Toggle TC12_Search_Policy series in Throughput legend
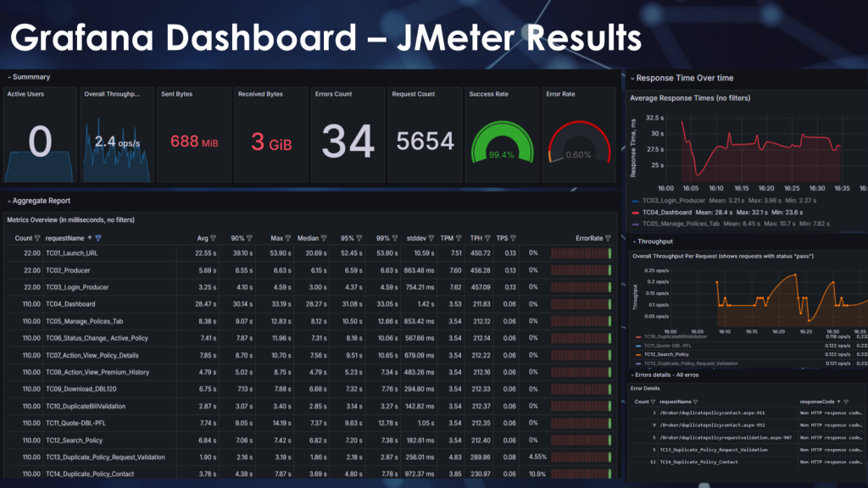868x488 pixels. point(666,355)
